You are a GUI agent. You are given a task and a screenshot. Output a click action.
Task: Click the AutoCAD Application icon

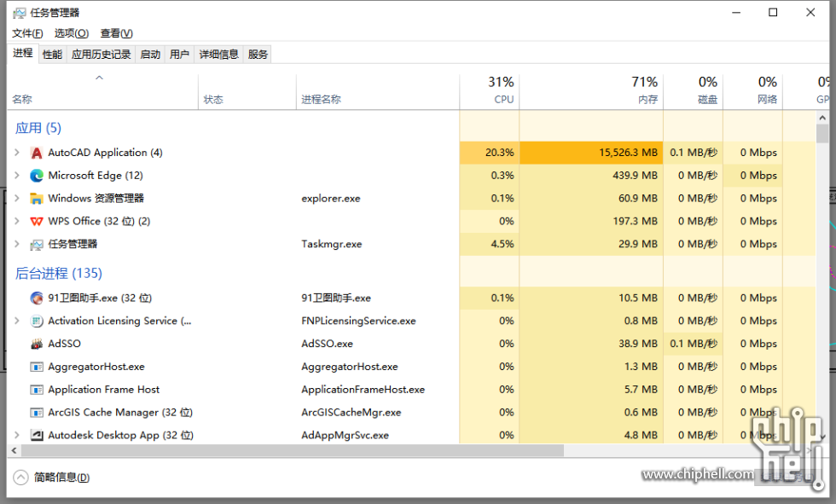[x=36, y=153]
